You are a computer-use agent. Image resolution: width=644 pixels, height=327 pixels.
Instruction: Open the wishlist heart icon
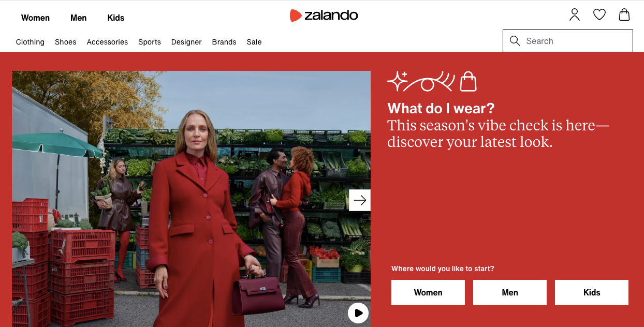(599, 14)
